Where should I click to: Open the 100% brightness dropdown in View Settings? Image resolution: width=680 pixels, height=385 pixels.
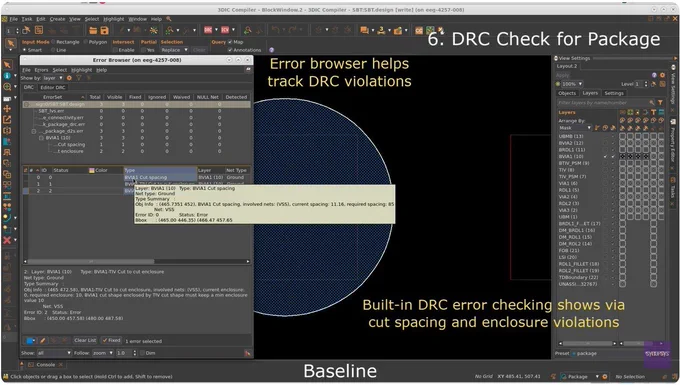[x=572, y=84]
